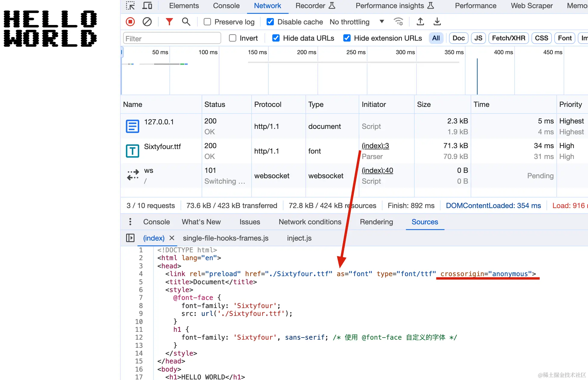Select the Fetch/XHR filter button

[508, 38]
